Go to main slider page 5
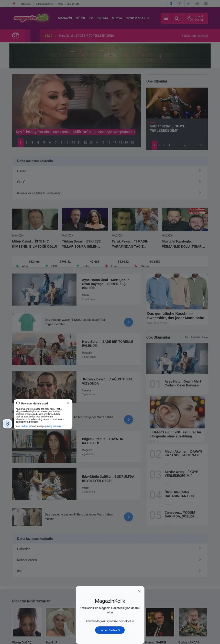 point(44,142)
